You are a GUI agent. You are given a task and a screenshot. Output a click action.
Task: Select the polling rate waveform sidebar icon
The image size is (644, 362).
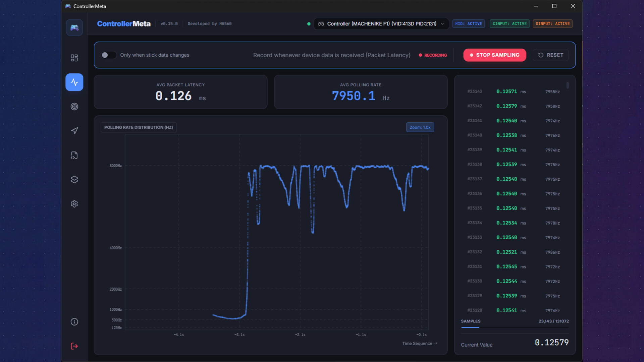point(74,82)
